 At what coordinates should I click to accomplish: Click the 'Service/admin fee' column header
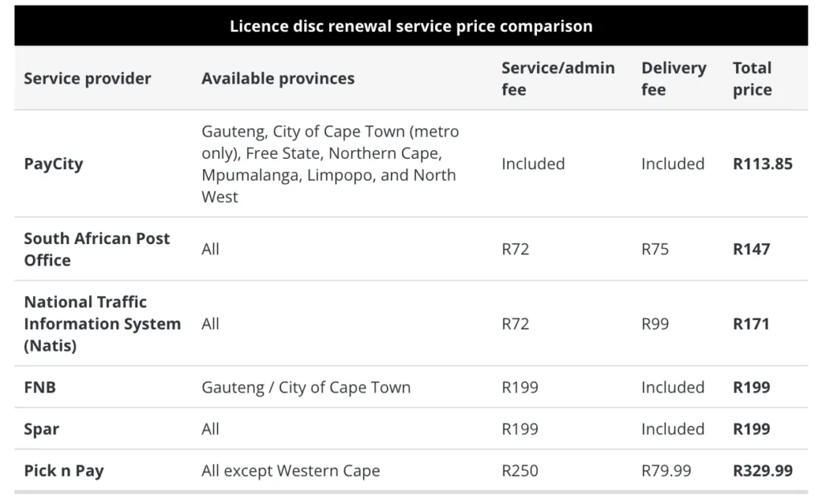click(558, 79)
